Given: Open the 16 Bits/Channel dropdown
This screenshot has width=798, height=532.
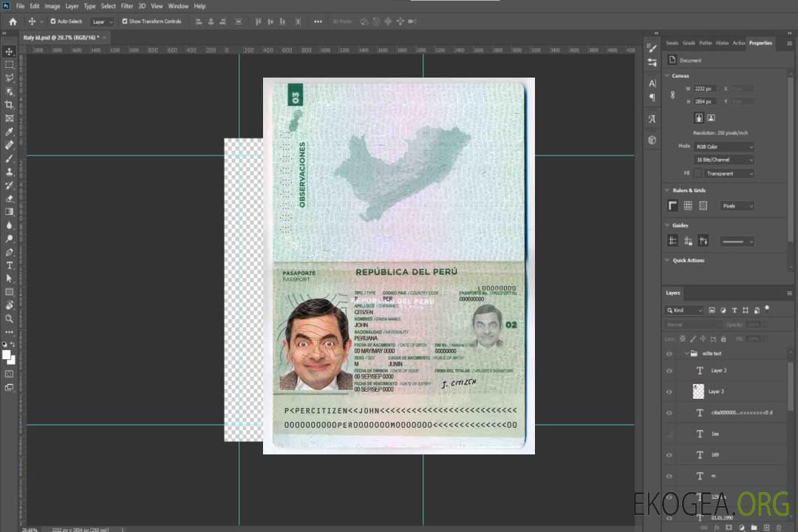Looking at the screenshot, I should coord(723,160).
